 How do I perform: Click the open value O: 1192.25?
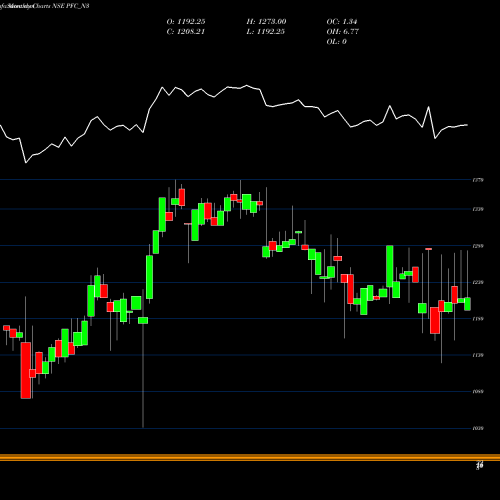pos(186,22)
